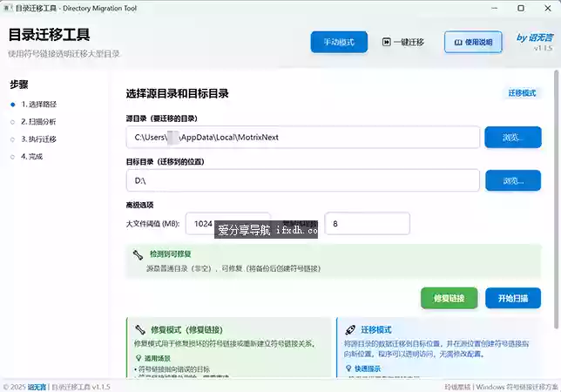561x392 pixels.
Task: Click the fast-forward icon beside 一键迁移
Action: coord(386,42)
